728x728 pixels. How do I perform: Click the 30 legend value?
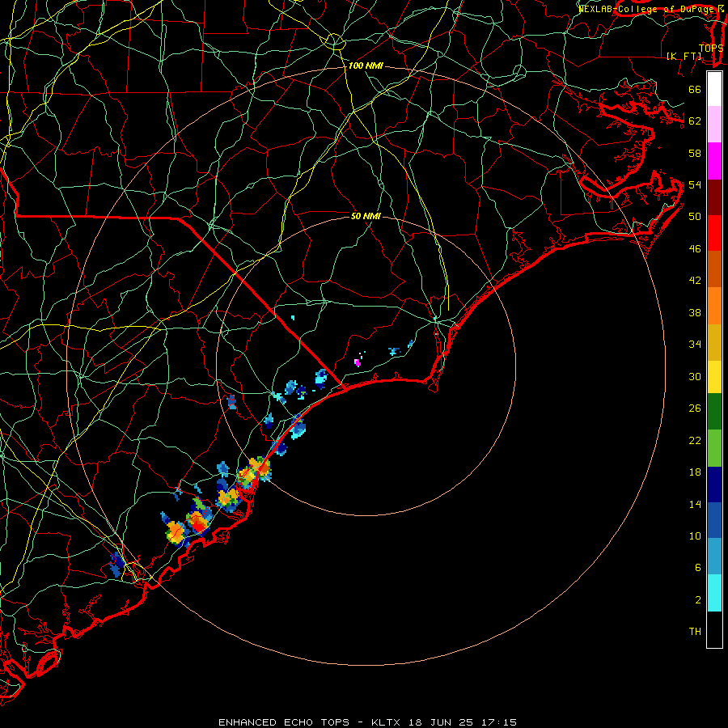pos(695,376)
